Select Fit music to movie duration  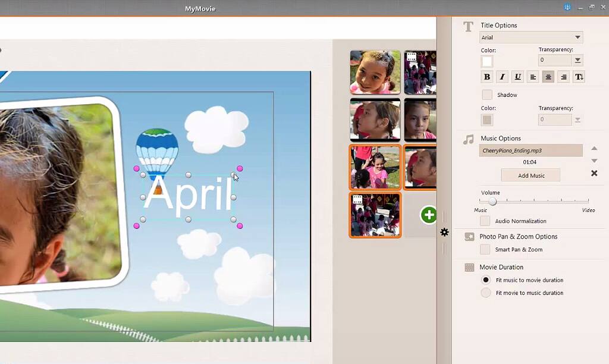click(485, 280)
